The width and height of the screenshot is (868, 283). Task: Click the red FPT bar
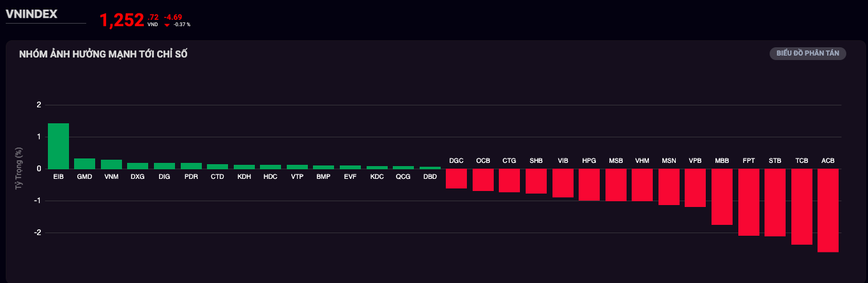point(749,202)
